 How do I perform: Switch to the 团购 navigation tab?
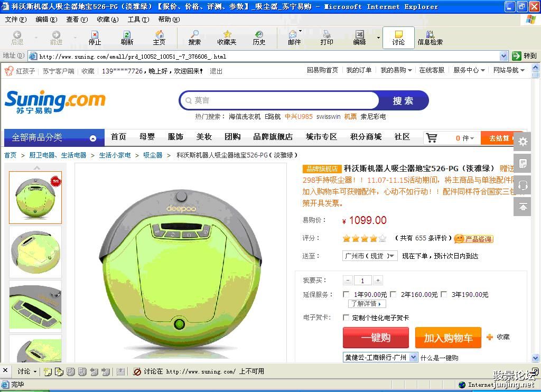232,137
